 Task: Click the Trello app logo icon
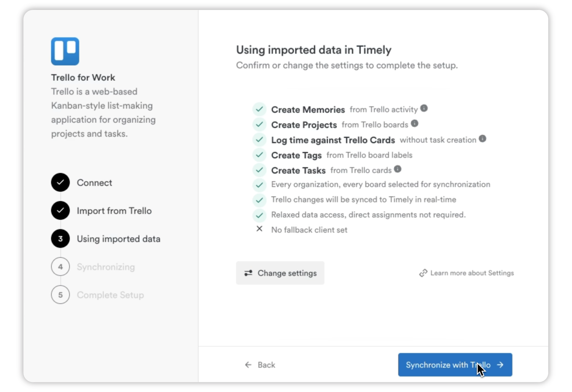coord(65,51)
